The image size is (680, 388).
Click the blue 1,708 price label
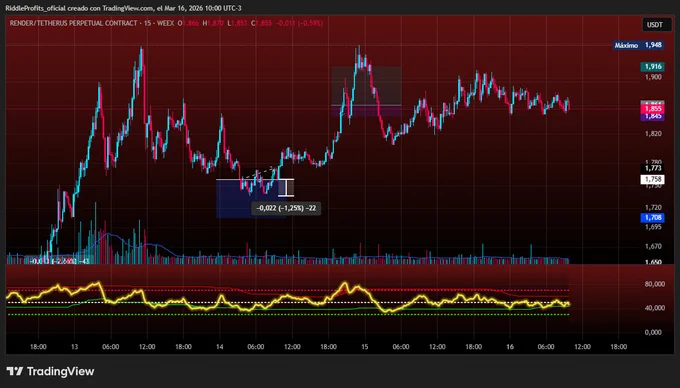pos(652,218)
